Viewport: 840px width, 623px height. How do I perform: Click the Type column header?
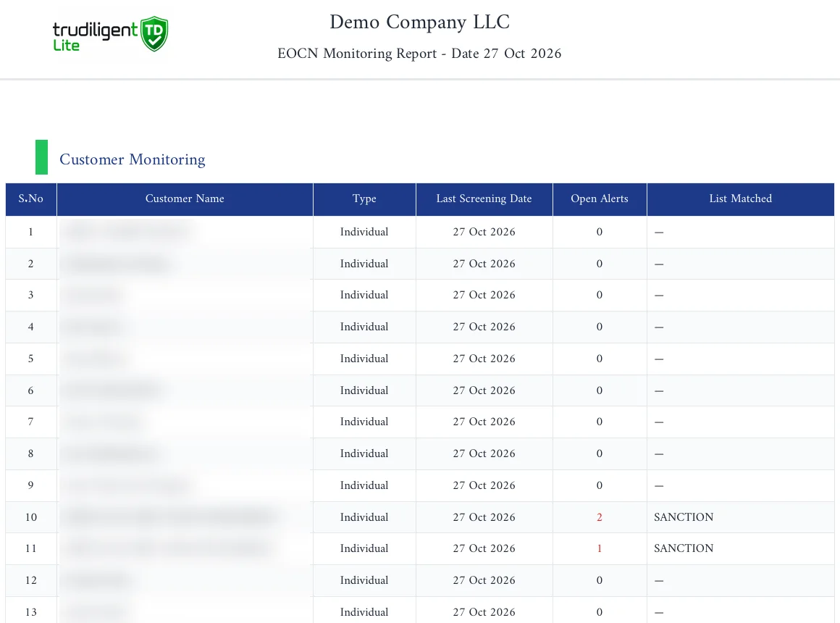[364, 199]
